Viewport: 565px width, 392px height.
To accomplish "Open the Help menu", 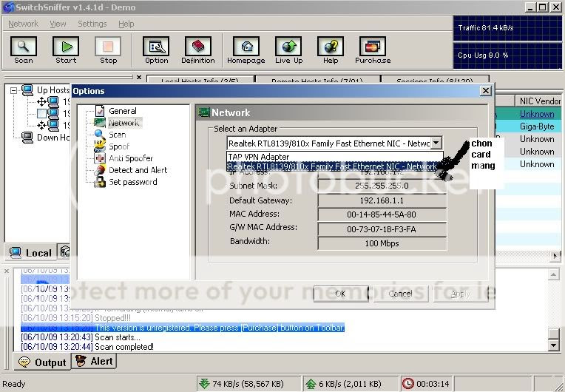I will pos(126,24).
